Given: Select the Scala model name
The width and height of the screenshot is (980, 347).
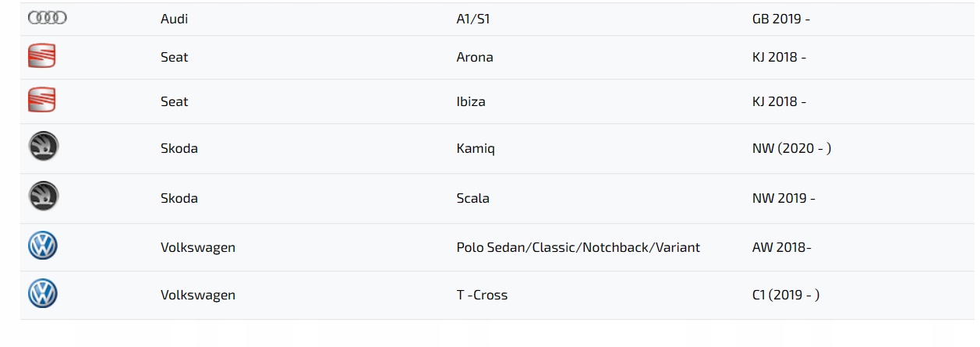Looking at the screenshot, I should (473, 198).
